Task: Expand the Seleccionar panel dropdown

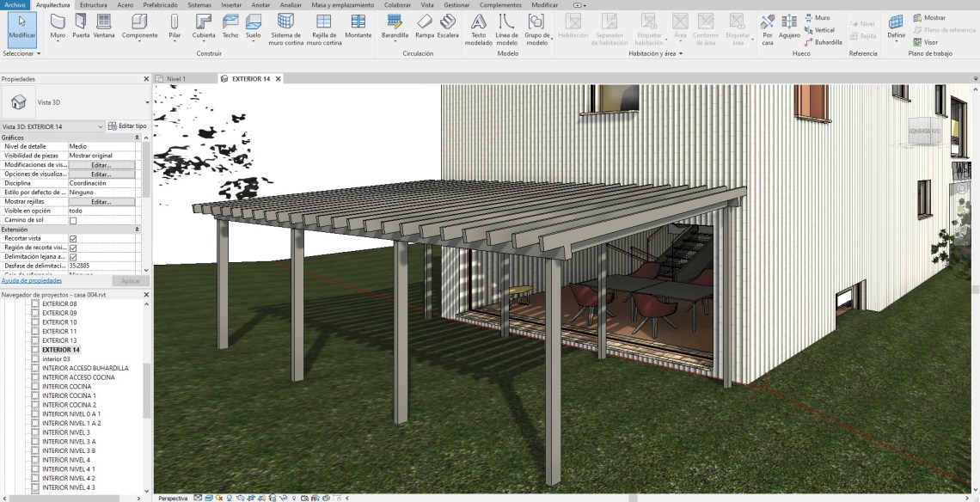Action: click(22, 53)
